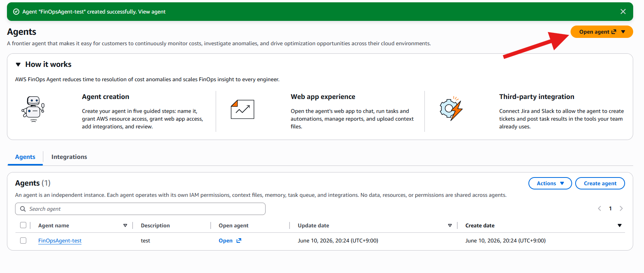Click the Agents page title
644x273 pixels.
pos(22,32)
